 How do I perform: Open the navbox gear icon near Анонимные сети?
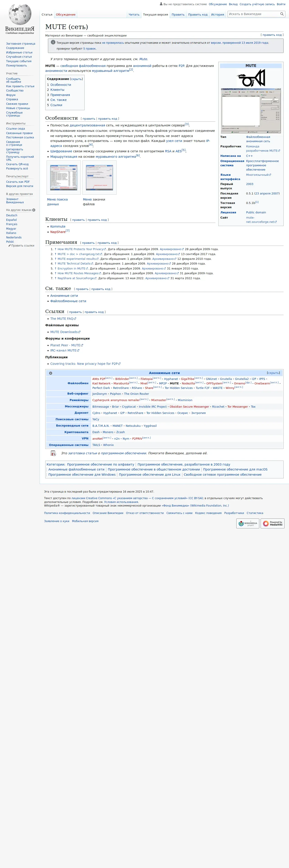[x=50, y=373]
